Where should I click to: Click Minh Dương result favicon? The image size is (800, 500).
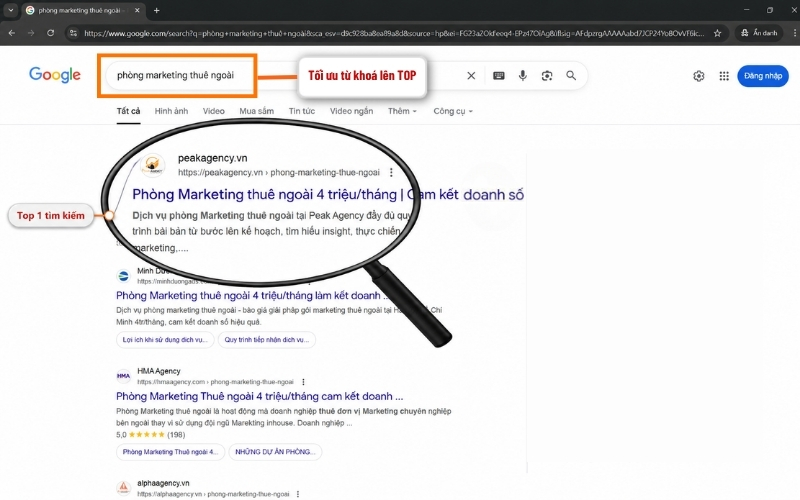123,276
